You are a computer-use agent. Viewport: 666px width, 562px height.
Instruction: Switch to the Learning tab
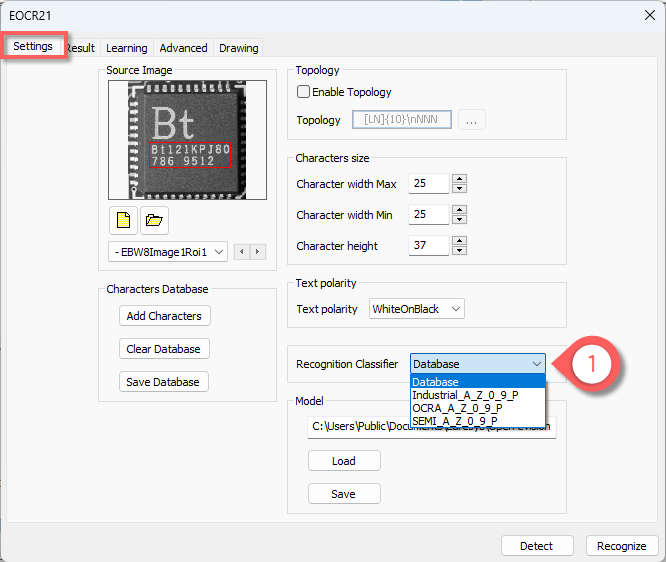(x=126, y=48)
